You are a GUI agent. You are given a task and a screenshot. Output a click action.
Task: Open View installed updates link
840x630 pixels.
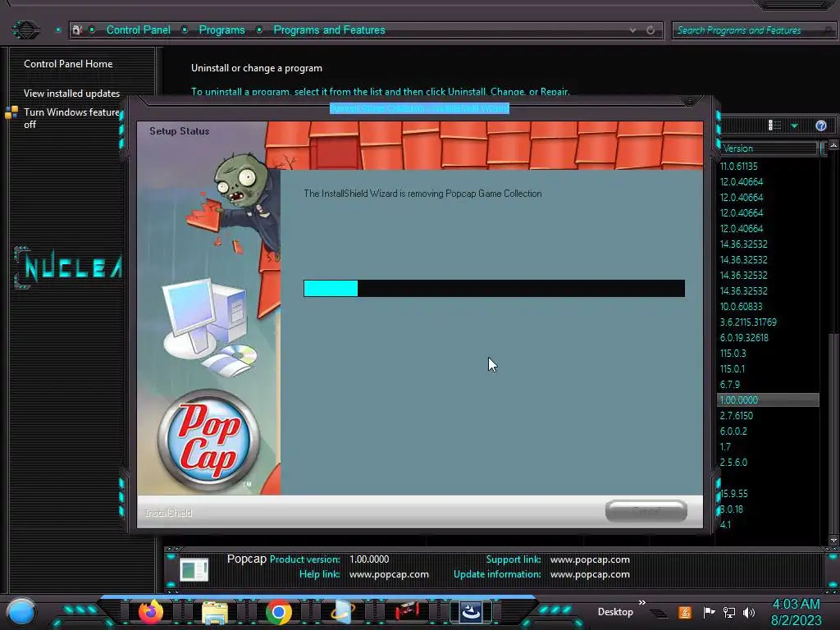coord(72,94)
